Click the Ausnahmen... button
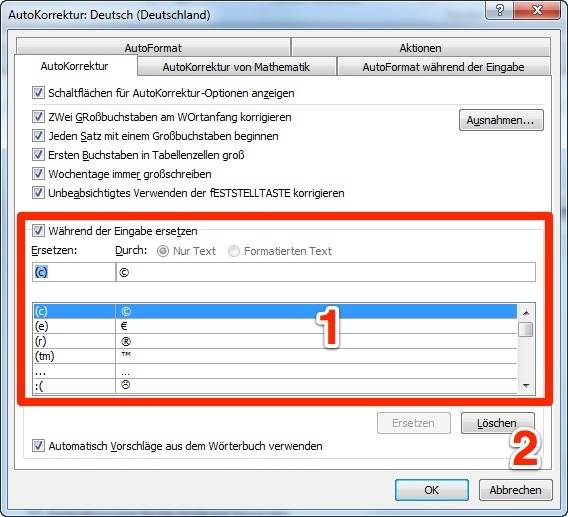This screenshot has width=568, height=517. pyautogui.click(x=501, y=120)
